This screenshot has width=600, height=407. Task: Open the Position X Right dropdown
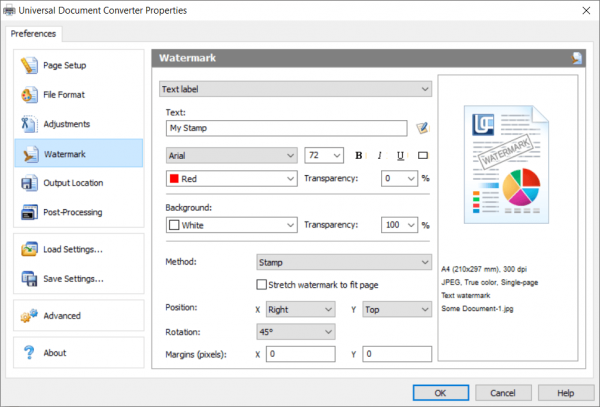tap(300, 309)
